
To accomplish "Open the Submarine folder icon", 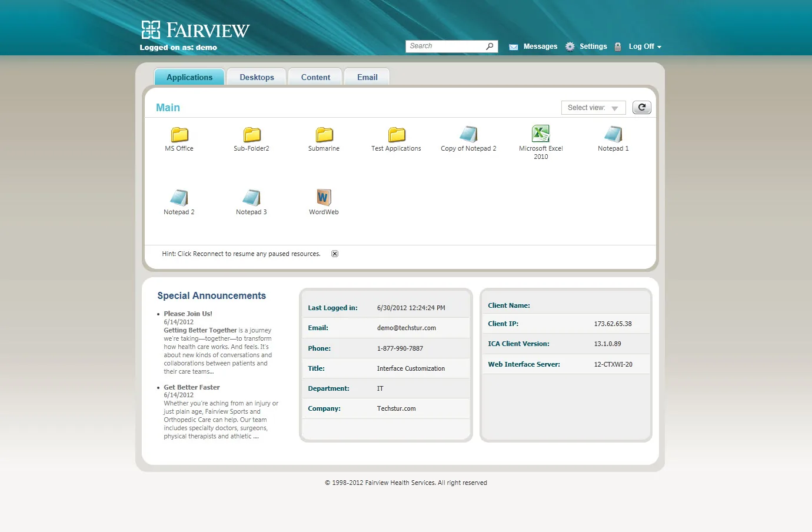I will point(324,135).
